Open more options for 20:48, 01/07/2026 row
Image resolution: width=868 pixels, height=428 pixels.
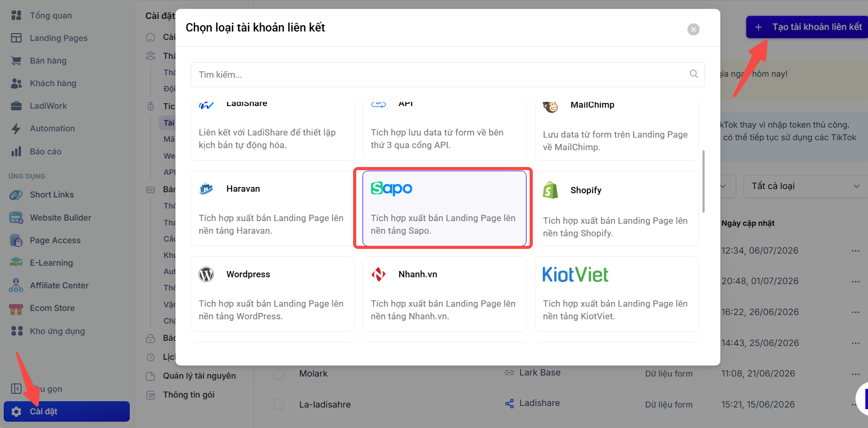[855, 281]
